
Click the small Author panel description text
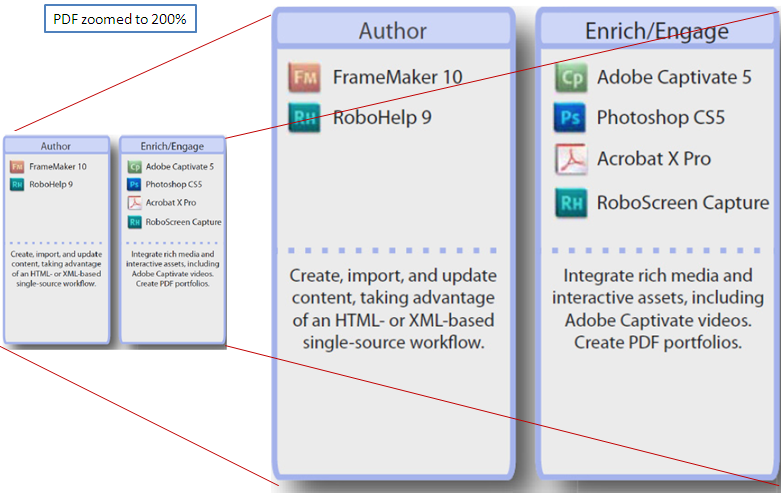(x=56, y=269)
